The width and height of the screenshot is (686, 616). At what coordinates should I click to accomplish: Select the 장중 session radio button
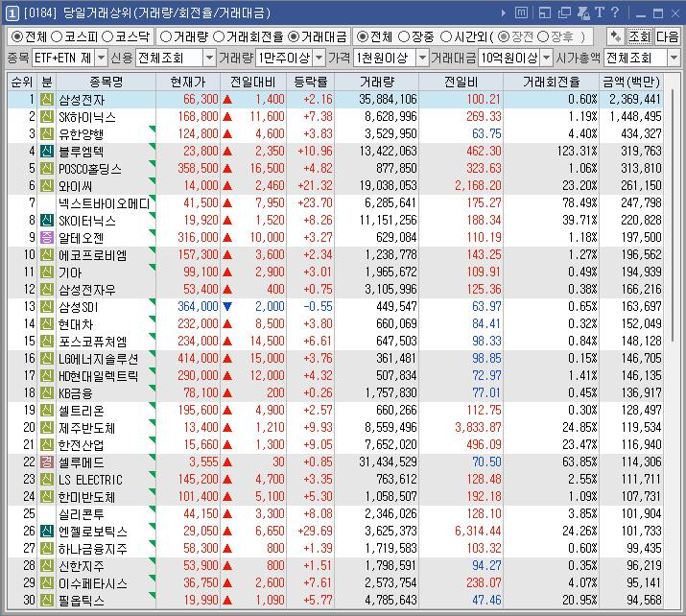pyautogui.click(x=404, y=36)
